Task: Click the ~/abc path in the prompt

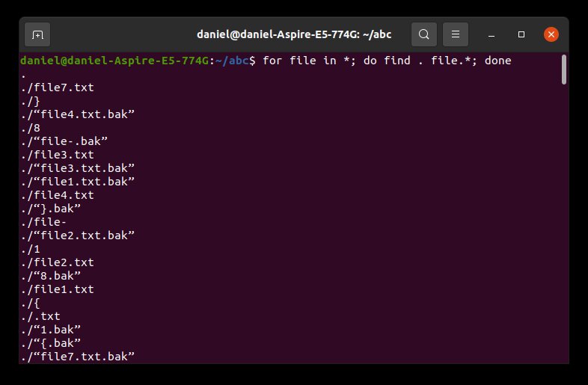Action: [232, 61]
